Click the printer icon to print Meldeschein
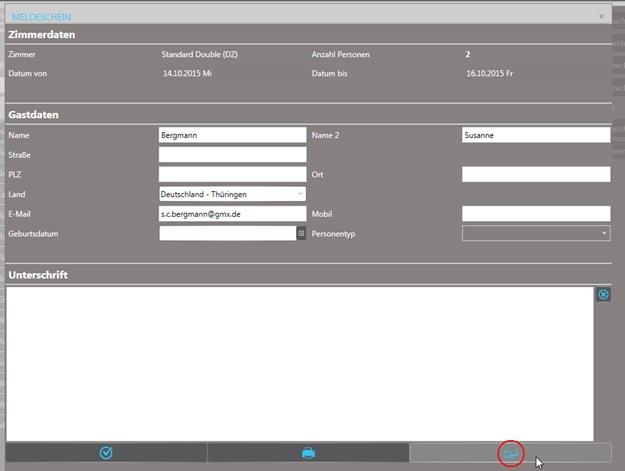The width and height of the screenshot is (625, 471). pos(308,453)
